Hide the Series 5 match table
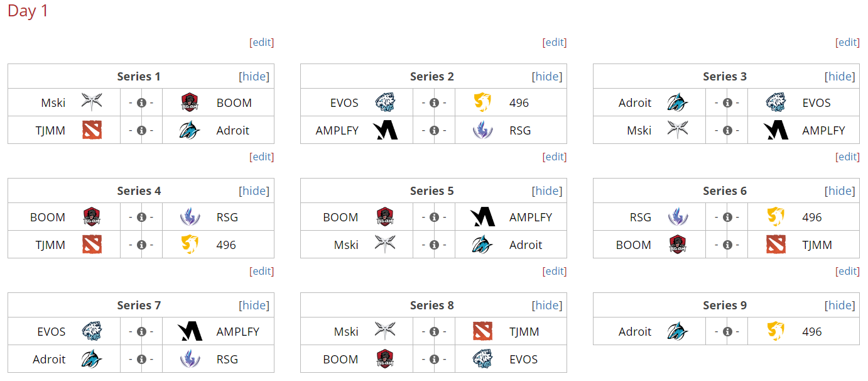The image size is (868, 381). pyautogui.click(x=547, y=191)
